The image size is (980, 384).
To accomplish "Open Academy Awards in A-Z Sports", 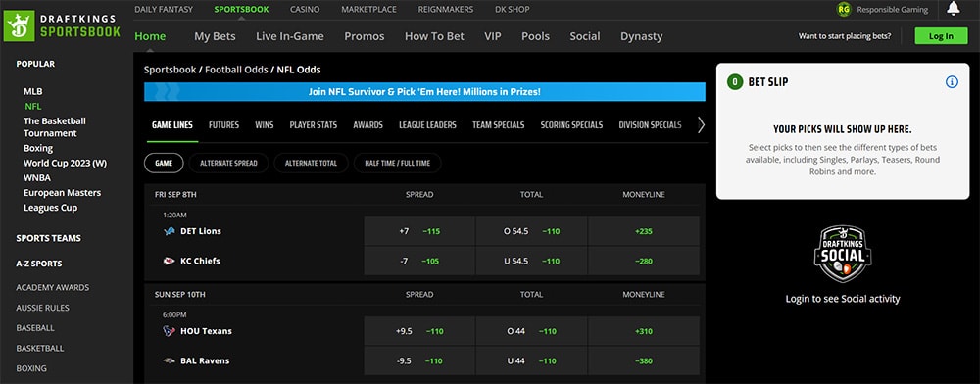I will point(53,287).
